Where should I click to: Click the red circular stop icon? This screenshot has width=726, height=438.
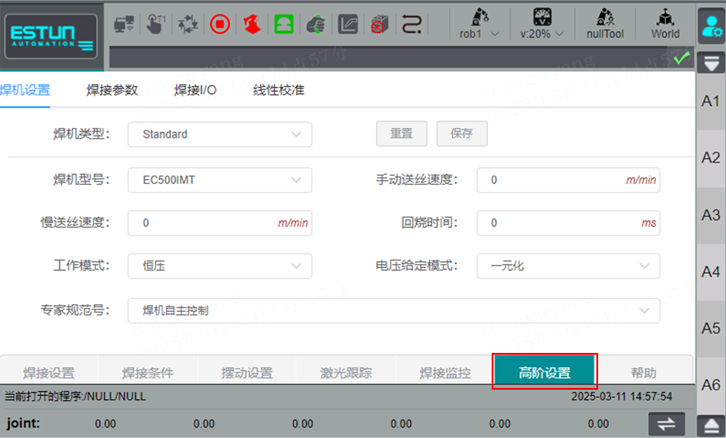220,24
